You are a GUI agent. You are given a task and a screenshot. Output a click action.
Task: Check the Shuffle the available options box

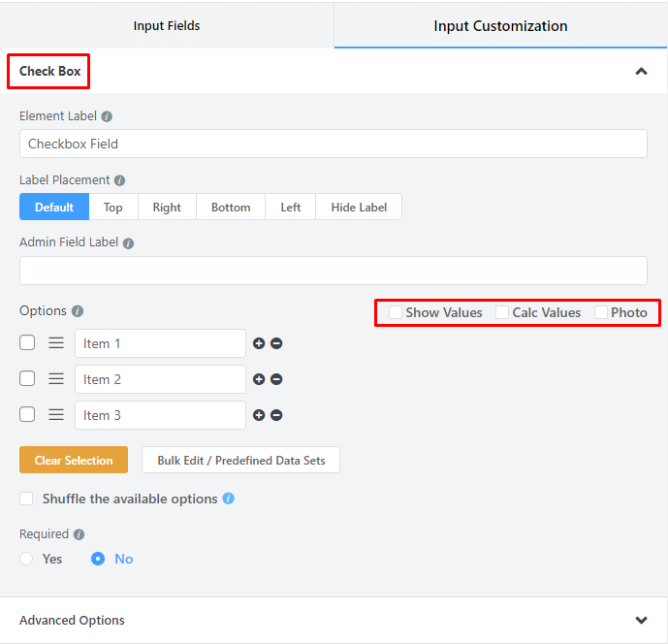coord(26,499)
